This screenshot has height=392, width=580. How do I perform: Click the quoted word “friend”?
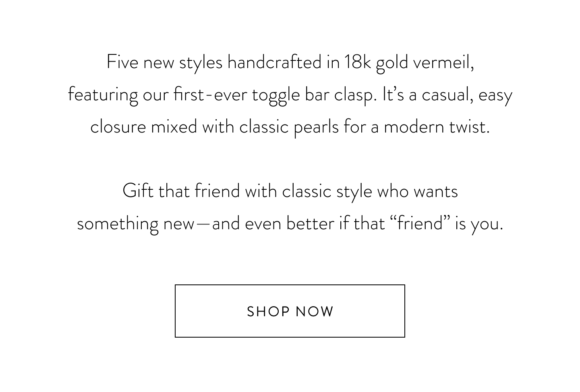click(420, 223)
